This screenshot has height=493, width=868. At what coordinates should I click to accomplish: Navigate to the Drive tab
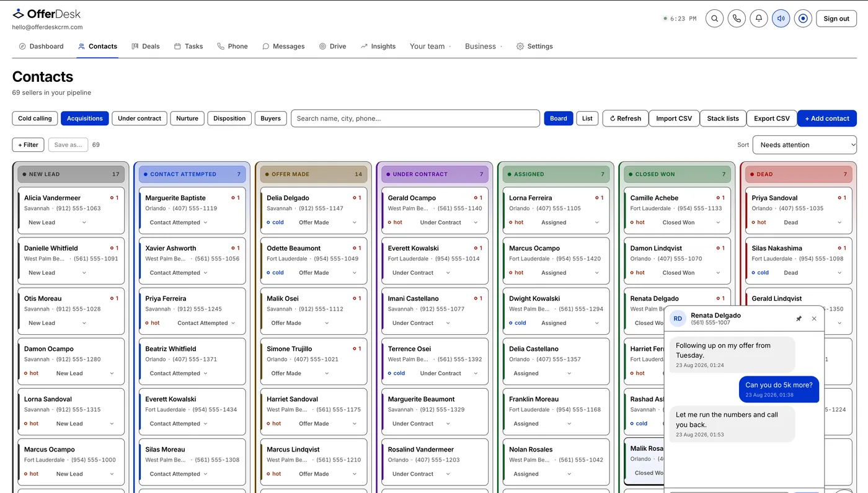(332, 47)
